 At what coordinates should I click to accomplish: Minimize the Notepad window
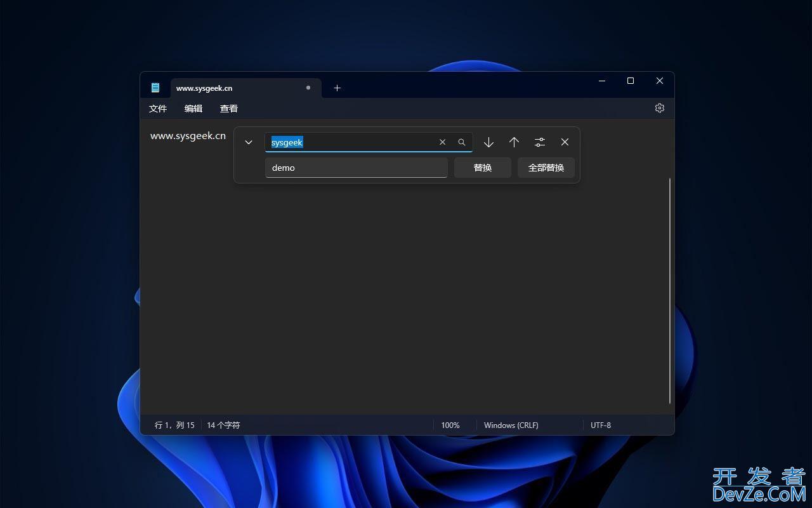click(602, 81)
